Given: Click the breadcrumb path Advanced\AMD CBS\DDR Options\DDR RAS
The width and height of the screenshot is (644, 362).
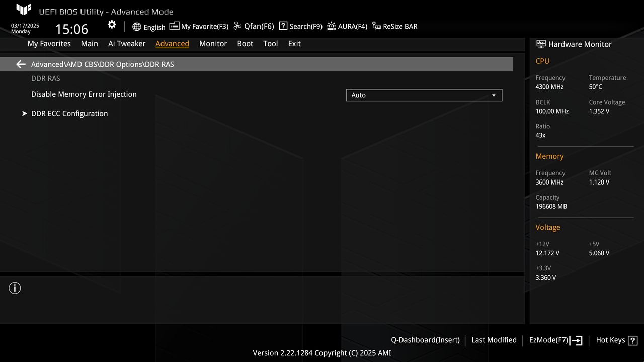Looking at the screenshot, I should coord(103,64).
